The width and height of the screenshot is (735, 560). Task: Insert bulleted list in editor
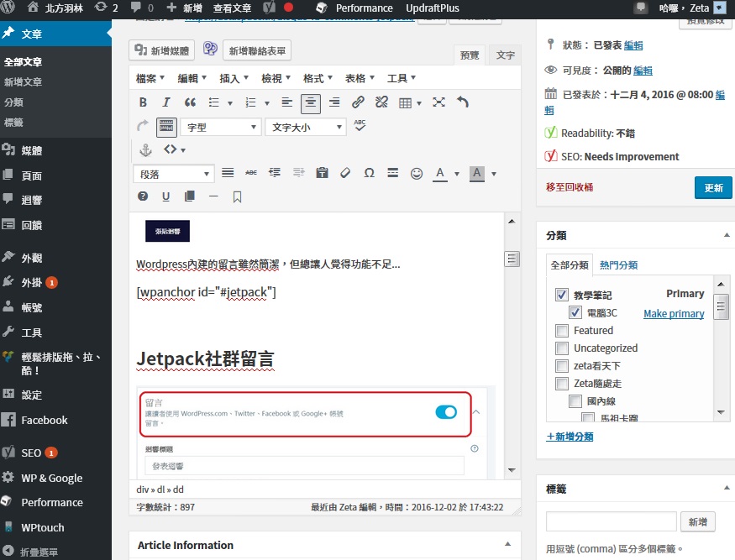(214, 102)
